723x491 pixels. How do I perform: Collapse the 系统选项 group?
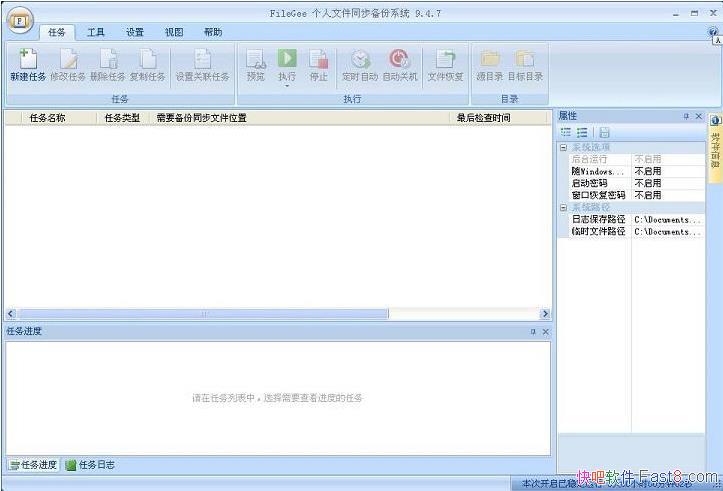[563, 148]
